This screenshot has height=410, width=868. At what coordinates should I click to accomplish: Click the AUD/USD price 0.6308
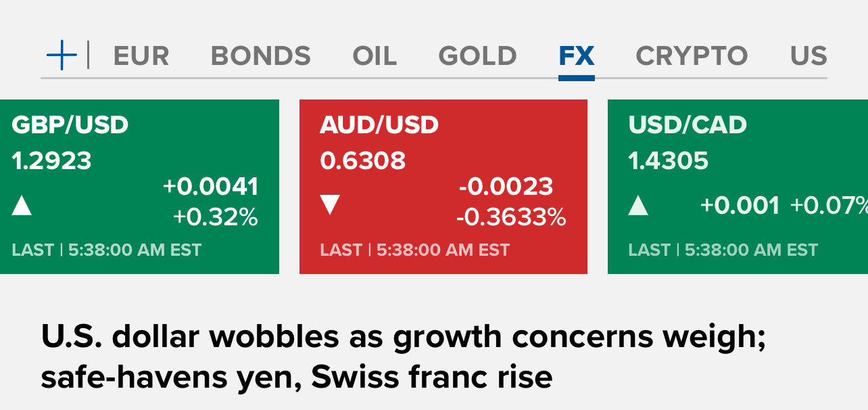[x=363, y=161]
